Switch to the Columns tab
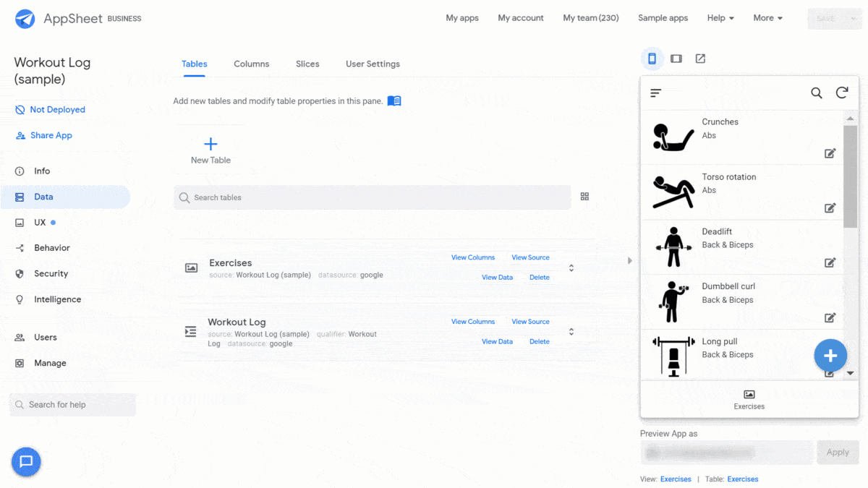Viewport: 868px width, 488px height. (x=252, y=64)
